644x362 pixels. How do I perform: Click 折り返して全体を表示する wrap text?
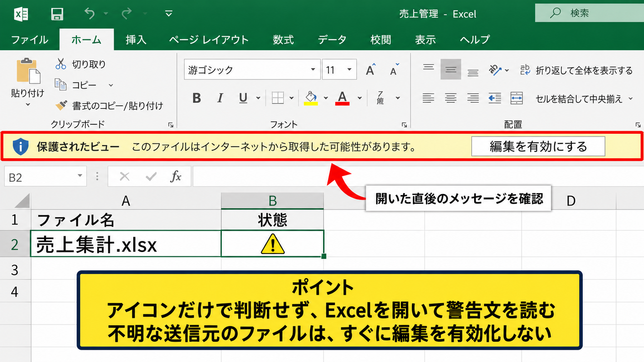click(x=576, y=70)
